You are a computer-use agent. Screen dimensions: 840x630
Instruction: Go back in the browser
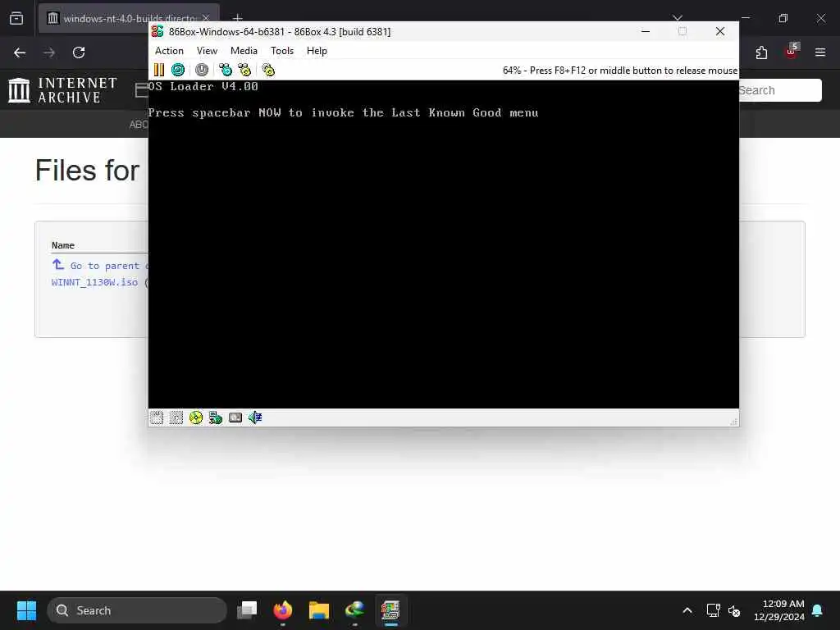pos(20,52)
